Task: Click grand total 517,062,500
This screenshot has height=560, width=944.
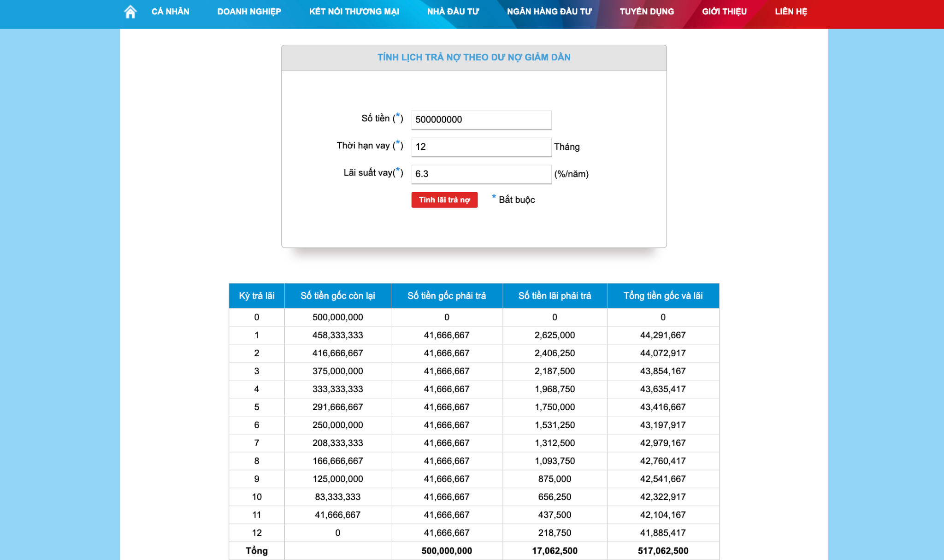Action: coord(663,551)
